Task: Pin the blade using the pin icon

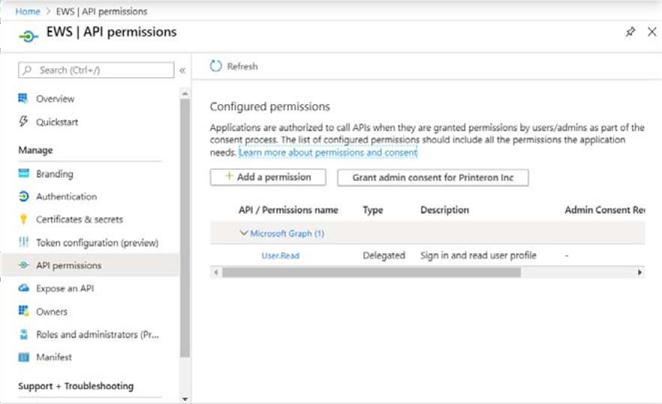Action: [630, 32]
